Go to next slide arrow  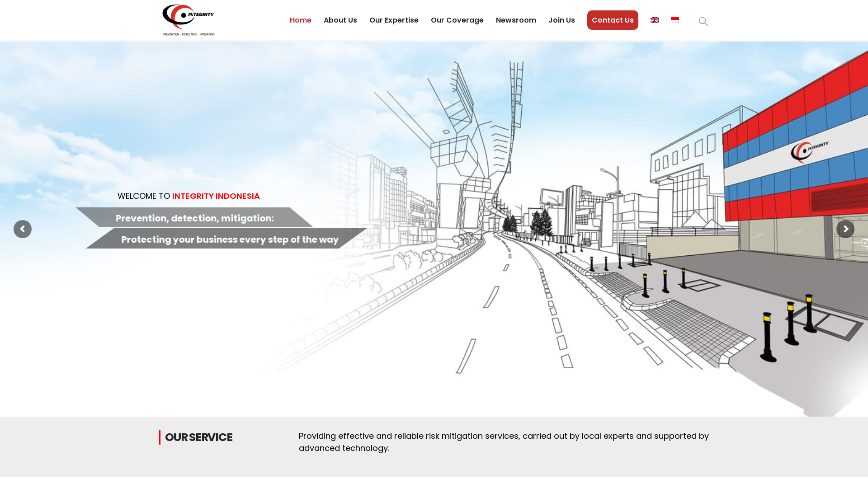[845, 229]
